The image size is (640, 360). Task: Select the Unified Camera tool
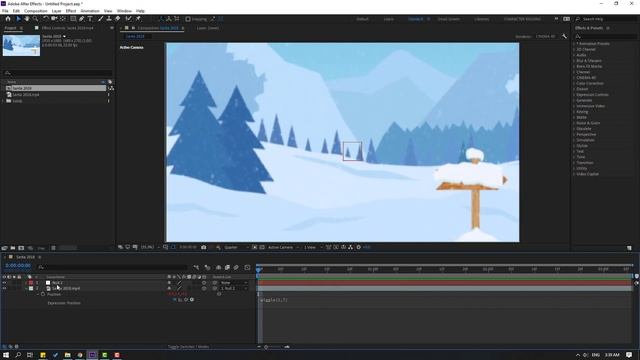[54, 19]
